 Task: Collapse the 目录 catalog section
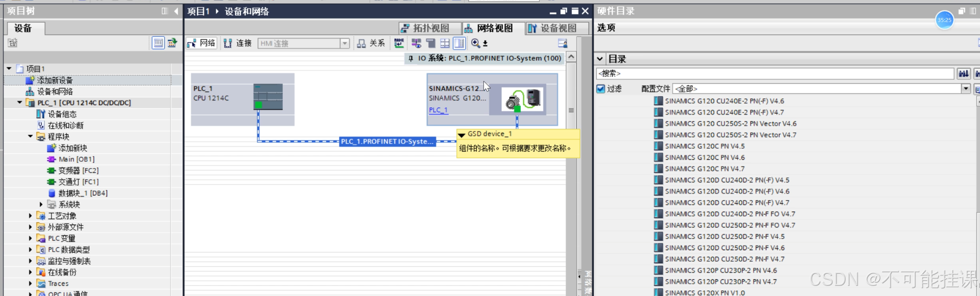[600, 59]
